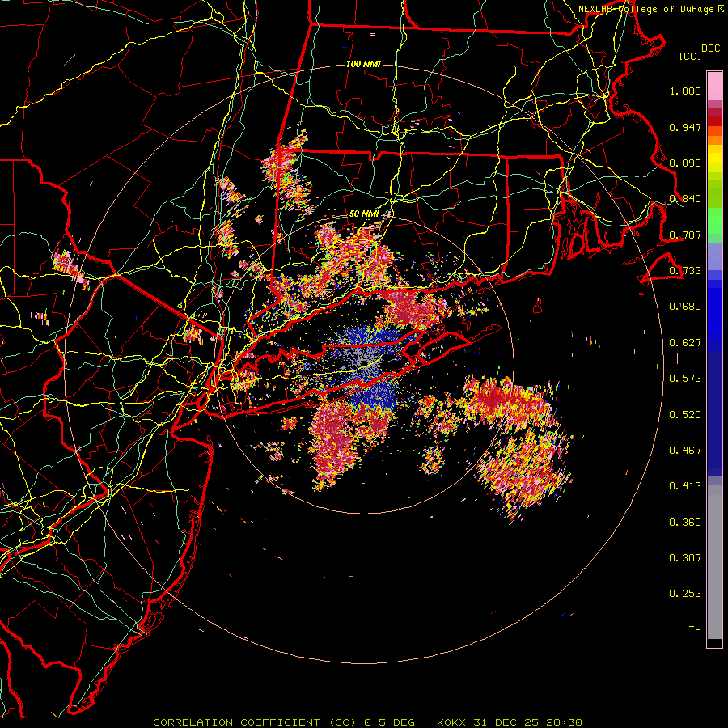The height and width of the screenshot is (728, 728).
Task: Pick the 0.787 scale value
Action: 685,235
